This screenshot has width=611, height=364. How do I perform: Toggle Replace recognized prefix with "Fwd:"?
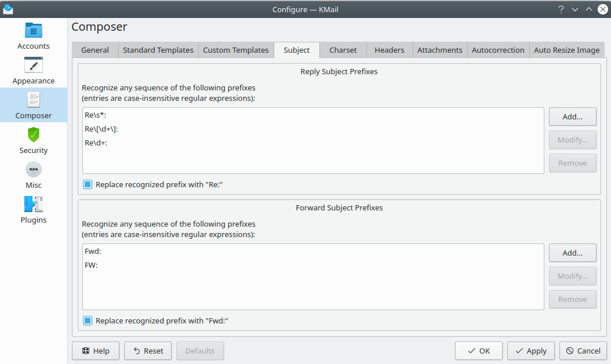pos(88,321)
